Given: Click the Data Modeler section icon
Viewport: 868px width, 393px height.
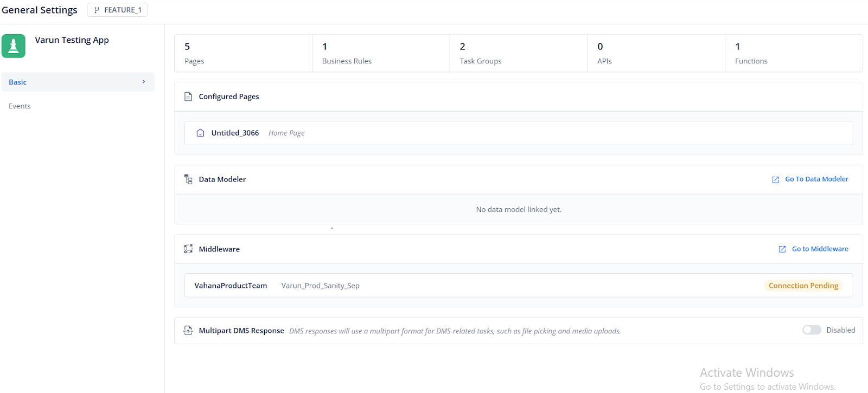Looking at the screenshot, I should tap(188, 179).
